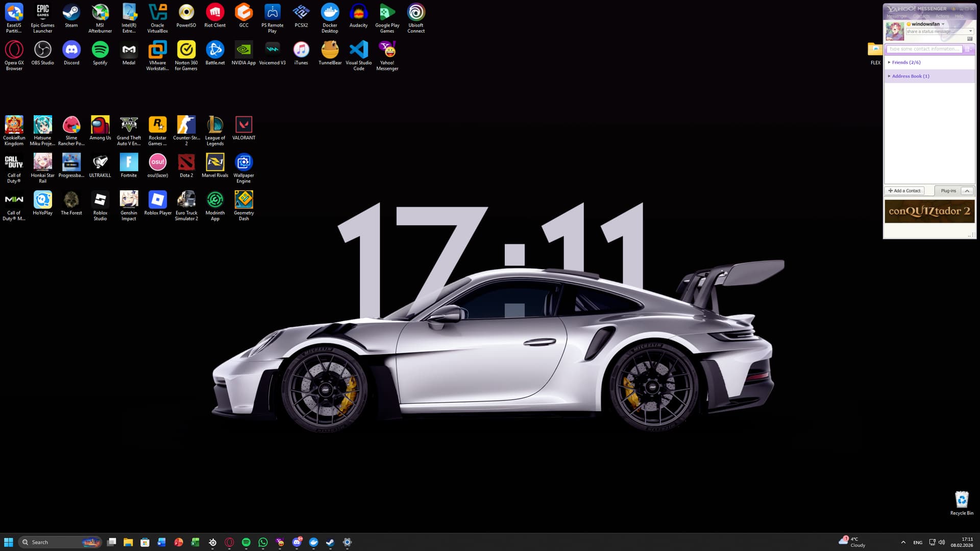Expand the Friends (2/6) group
Image resolution: width=980 pixels, height=551 pixels.
click(906, 62)
